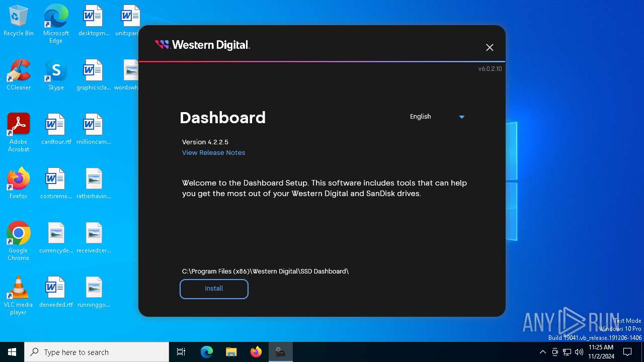This screenshot has width=644, height=362.
Task: Select runninggo... image file icon
Action: (94, 293)
